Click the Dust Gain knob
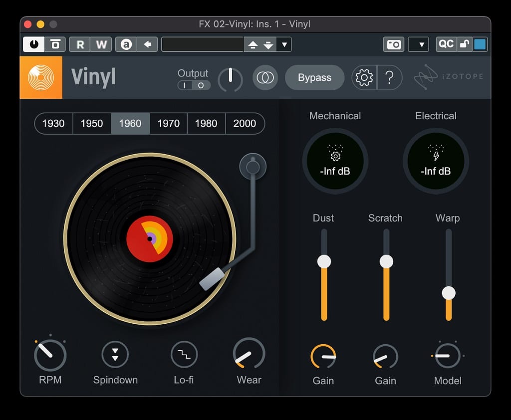Viewport: 511px width, 420px height. [323, 357]
